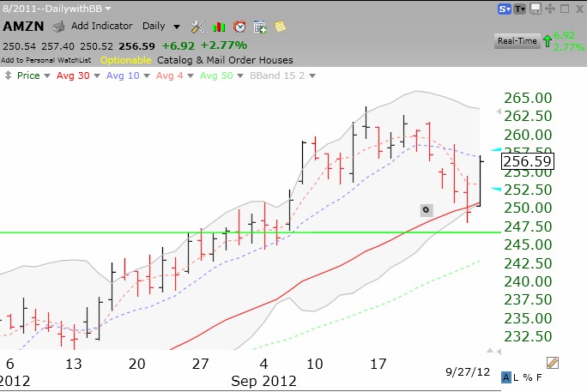The width and height of the screenshot is (587, 392).
Task: Click the T template icon
Action: point(519,9)
